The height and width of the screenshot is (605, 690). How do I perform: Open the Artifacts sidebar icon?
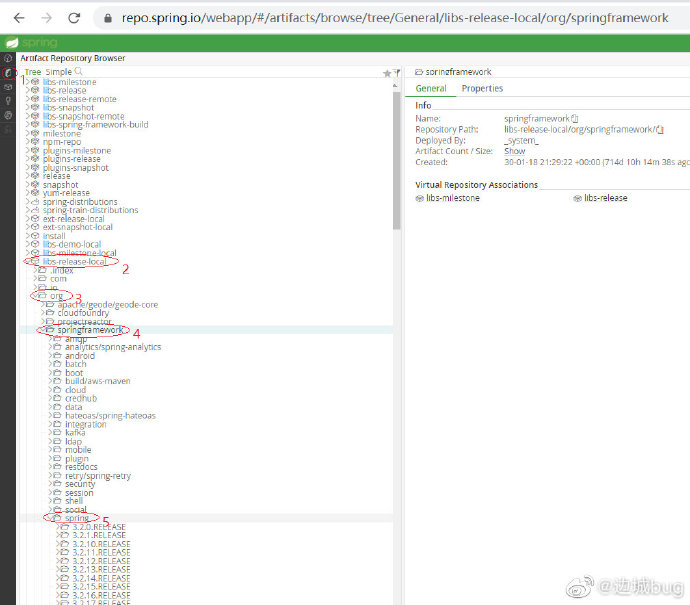coord(8,73)
